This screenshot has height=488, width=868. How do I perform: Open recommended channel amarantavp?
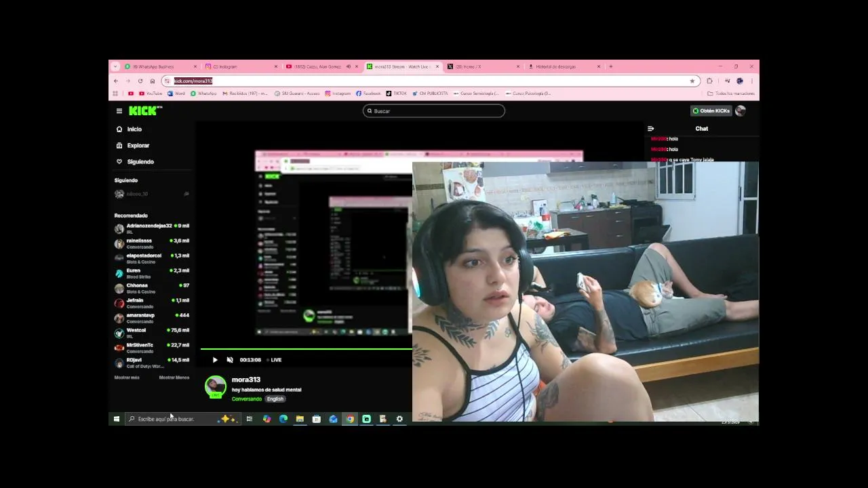pos(152,318)
